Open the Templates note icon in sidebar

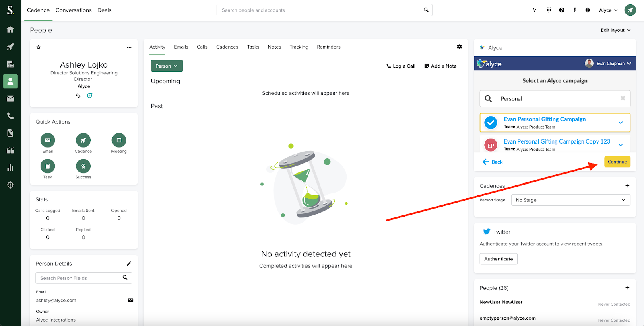click(10, 133)
